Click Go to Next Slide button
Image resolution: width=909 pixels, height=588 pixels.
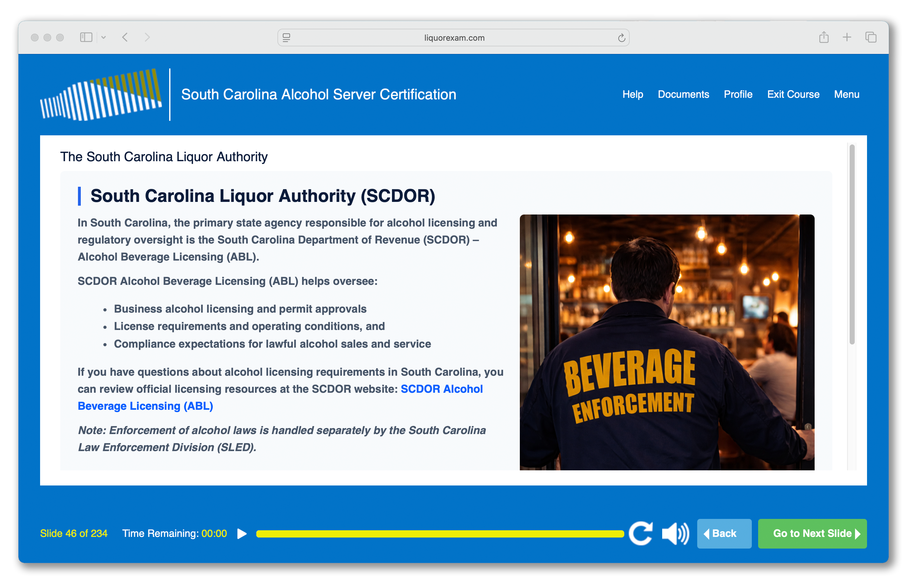(x=812, y=533)
